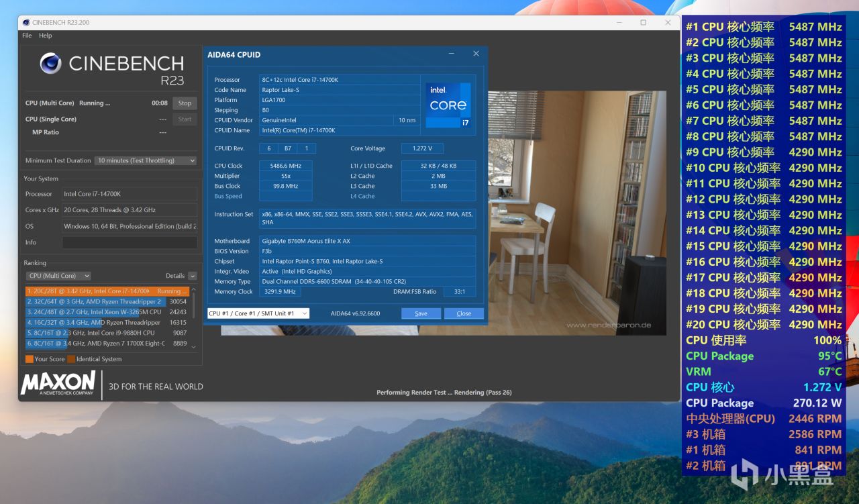The height and width of the screenshot is (504, 859).
Task: Open the CPU (Multi Core) ranking dropdown
Action: [58, 276]
